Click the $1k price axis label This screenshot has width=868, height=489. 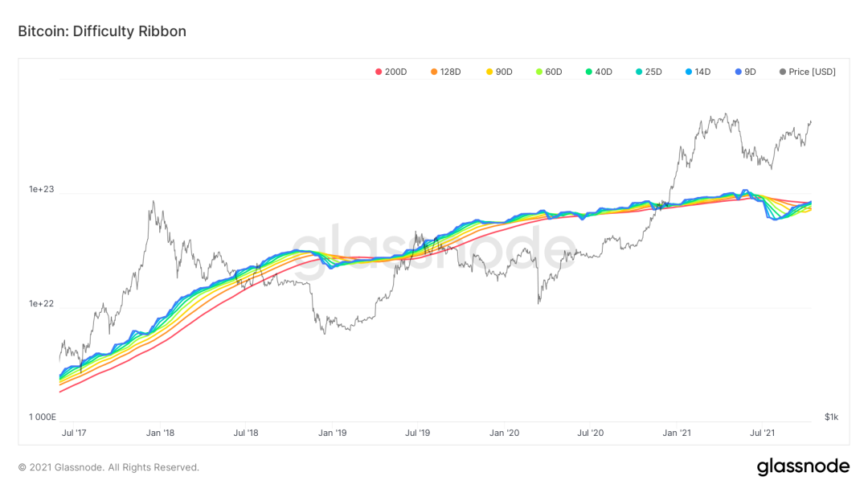(x=832, y=417)
